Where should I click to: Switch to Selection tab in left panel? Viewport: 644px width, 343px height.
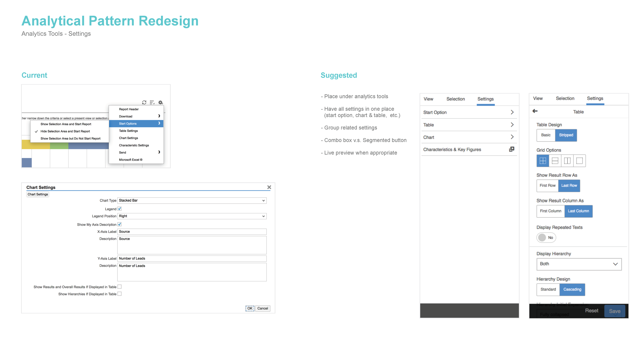point(455,99)
